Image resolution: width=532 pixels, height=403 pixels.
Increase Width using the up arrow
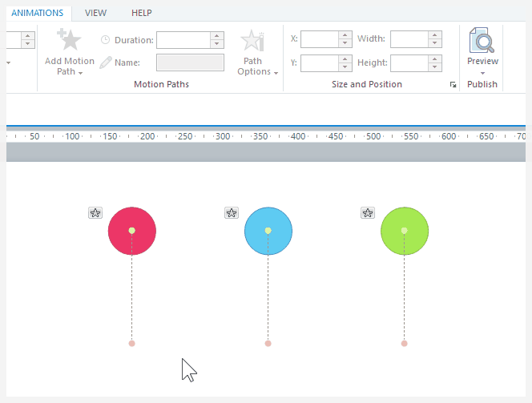pyautogui.click(x=434, y=35)
